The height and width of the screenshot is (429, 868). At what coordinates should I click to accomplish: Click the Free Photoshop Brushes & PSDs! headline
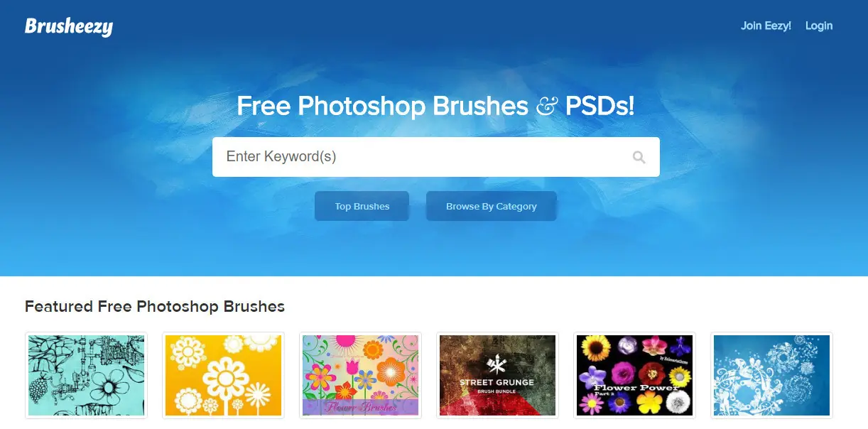click(435, 106)
